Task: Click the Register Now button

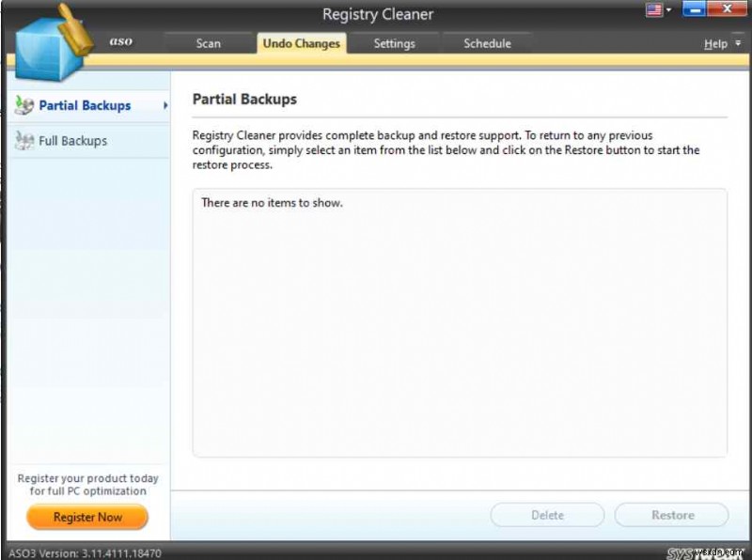Action: click(87, 517)
